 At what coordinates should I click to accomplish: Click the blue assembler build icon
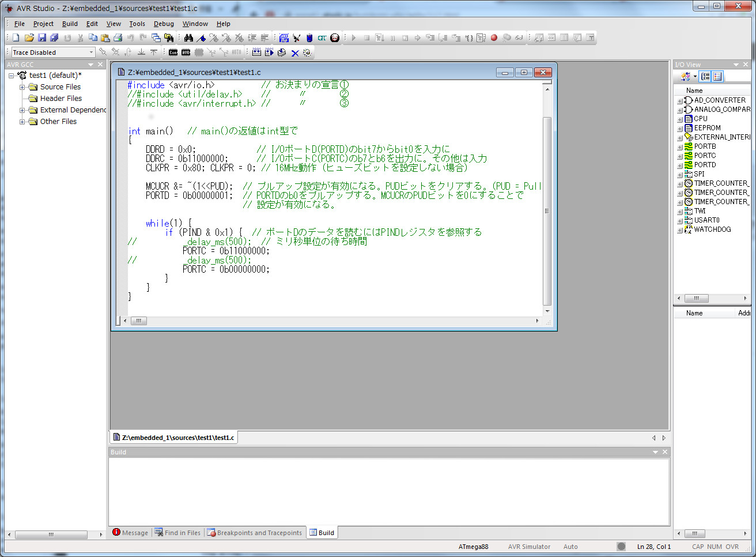[284, 37]
